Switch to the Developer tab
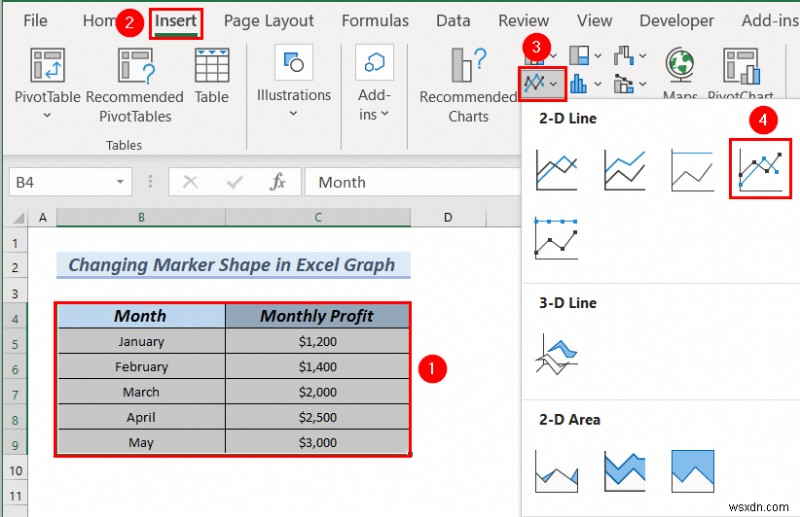The width and height of the screenshot is (800, 517). pos(677,21)
